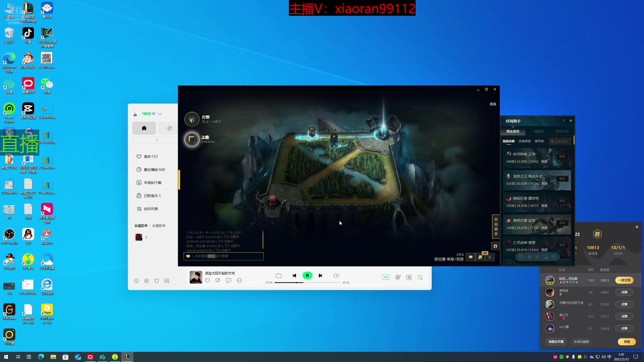Open QQ Music settings hexagon icon
The width and height of the screenshot is (644, 362).
pos(147,281)
